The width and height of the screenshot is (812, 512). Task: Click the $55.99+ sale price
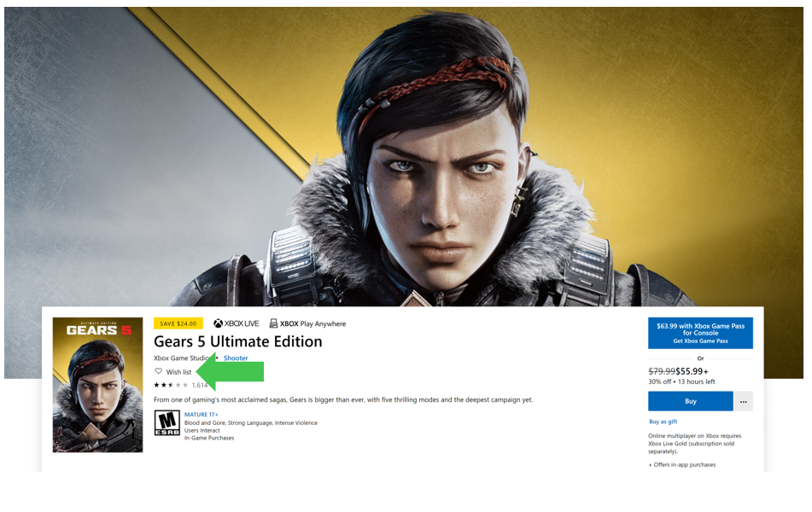coord(692,371)
